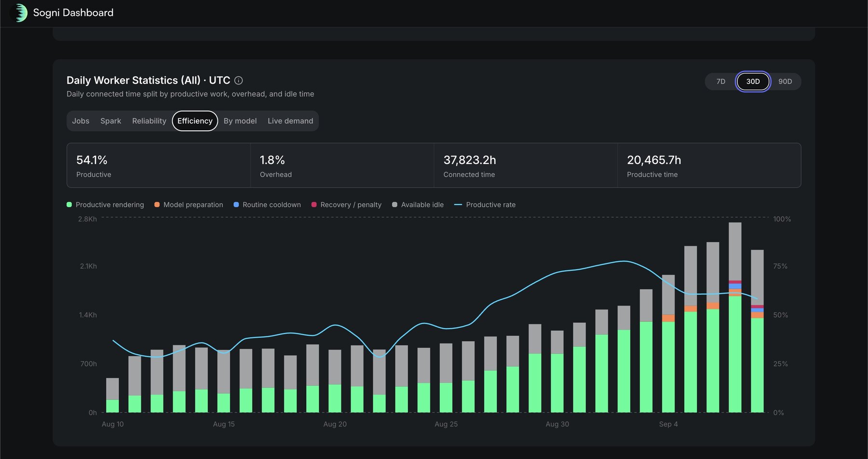Select the 7D time range

[x=721, y=82]
